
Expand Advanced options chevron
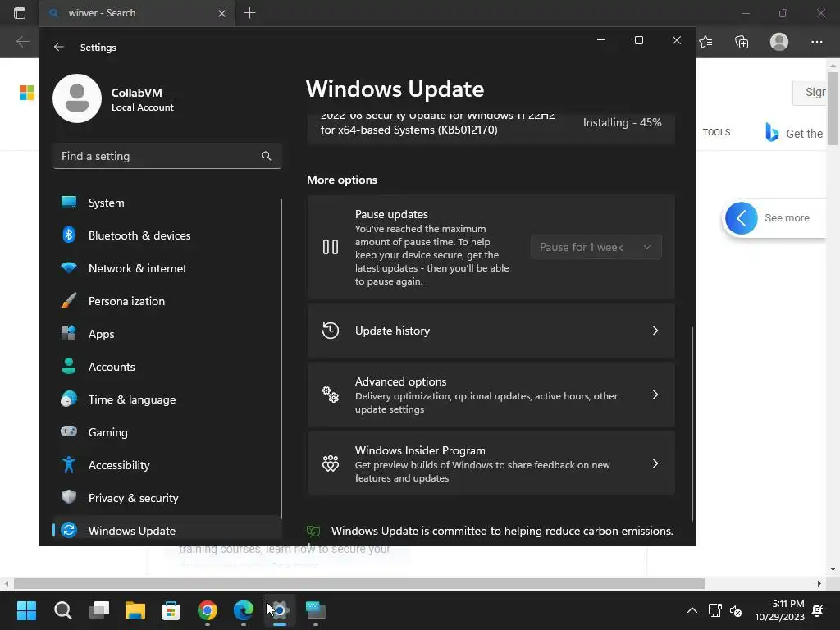[x=655, y=395]
